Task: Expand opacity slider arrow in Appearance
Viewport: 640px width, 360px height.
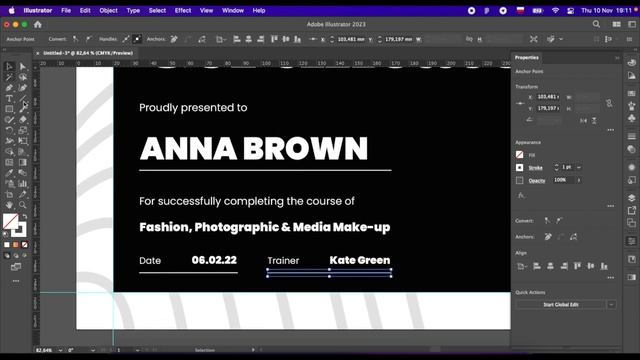Action: tap(579, 180)
